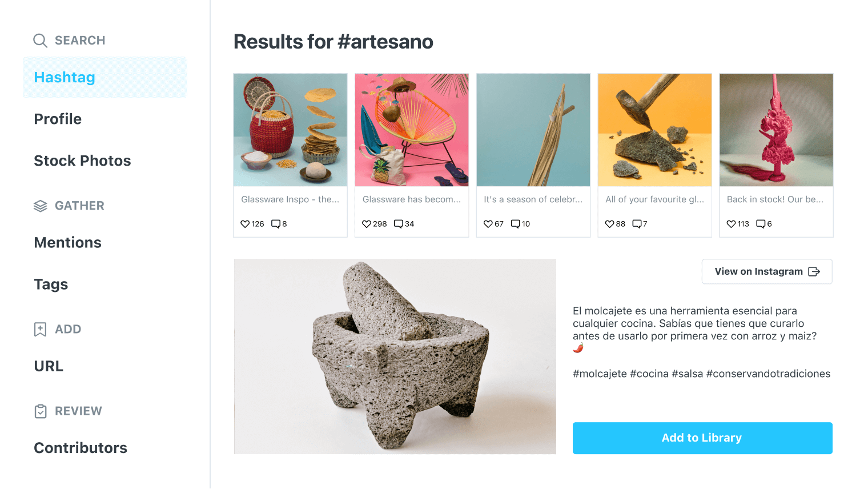Open the large molcajete photo preview
Image resolution: width=868 pixels, height=489 pixels.
coord(395,356)
